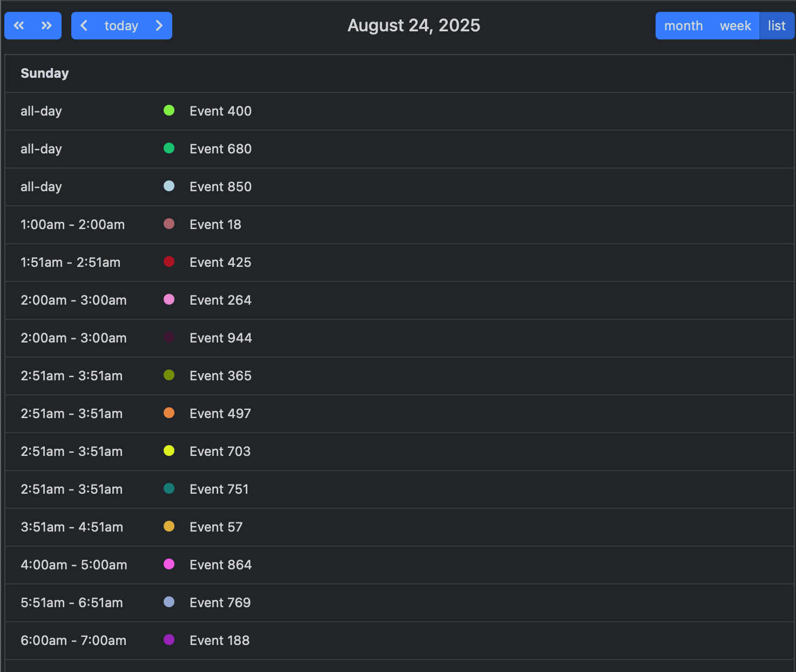Image resolution: width=796 pixels, height=672 pixels.
Task: Click the Sunday day header
Action: (45, 73)
